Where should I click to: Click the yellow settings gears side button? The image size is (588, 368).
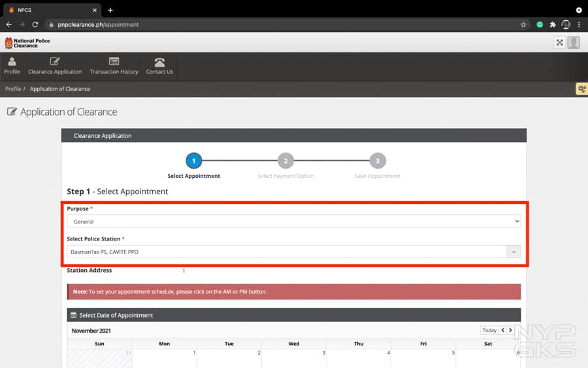click(581, 89)
